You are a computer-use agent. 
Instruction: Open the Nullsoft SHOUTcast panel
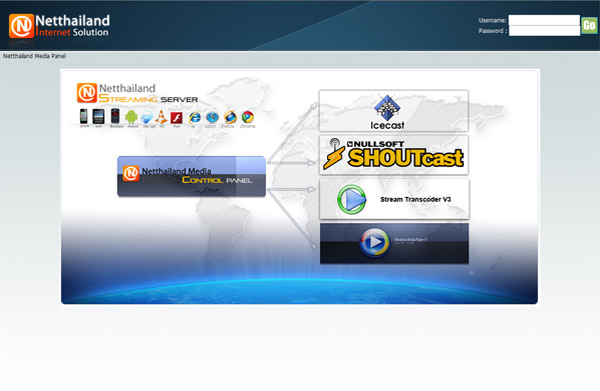394,155
